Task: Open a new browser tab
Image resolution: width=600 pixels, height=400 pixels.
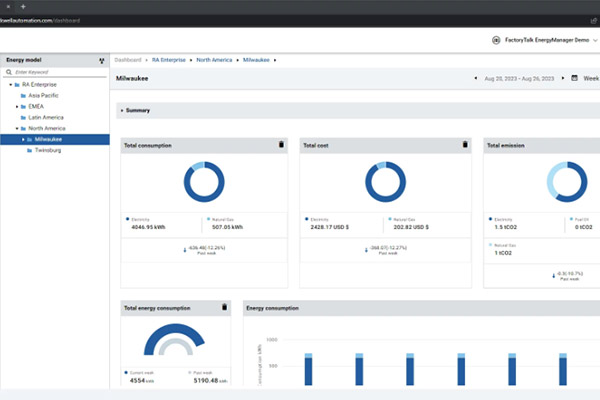Action: pyautogui.click(x=23, y=7)
